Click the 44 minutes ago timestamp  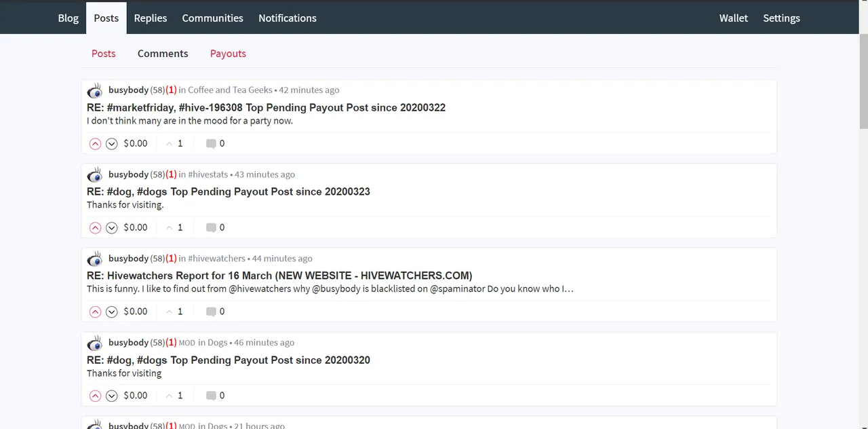(282, 259)
